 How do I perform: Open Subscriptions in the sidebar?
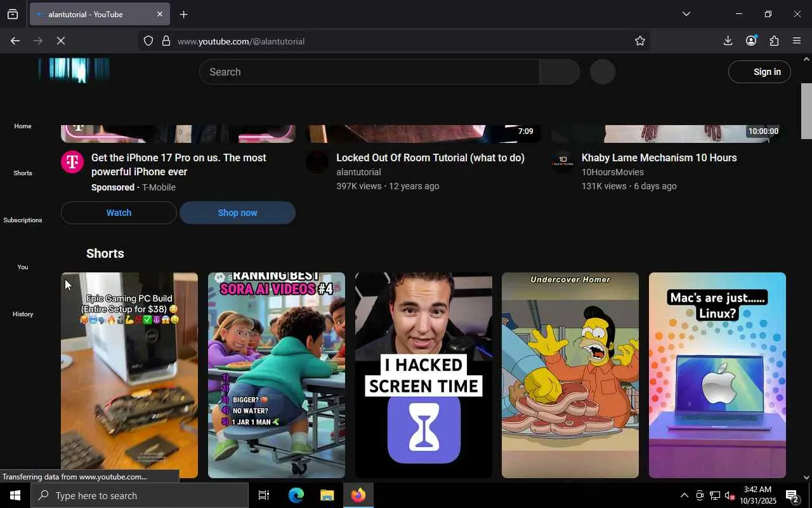(x=23, y=220)
